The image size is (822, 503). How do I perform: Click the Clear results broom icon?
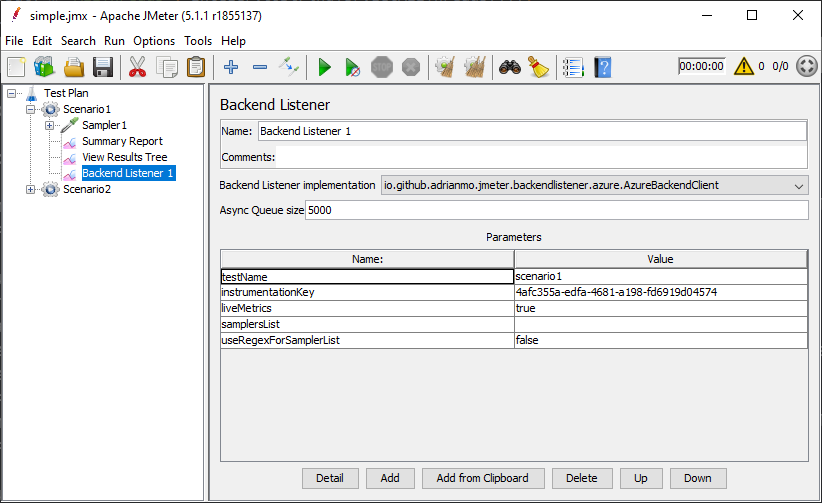click(445, 67)
